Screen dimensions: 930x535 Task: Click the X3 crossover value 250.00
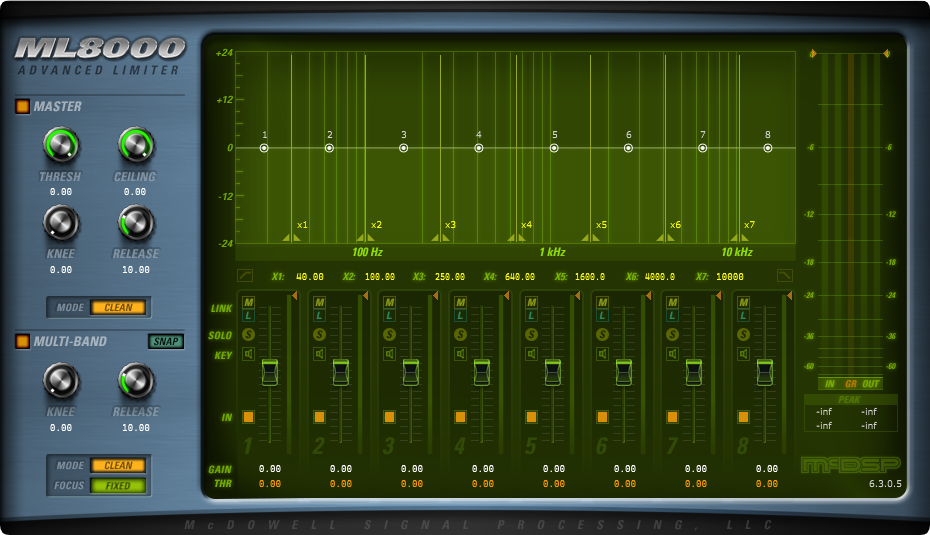point(450,277)
